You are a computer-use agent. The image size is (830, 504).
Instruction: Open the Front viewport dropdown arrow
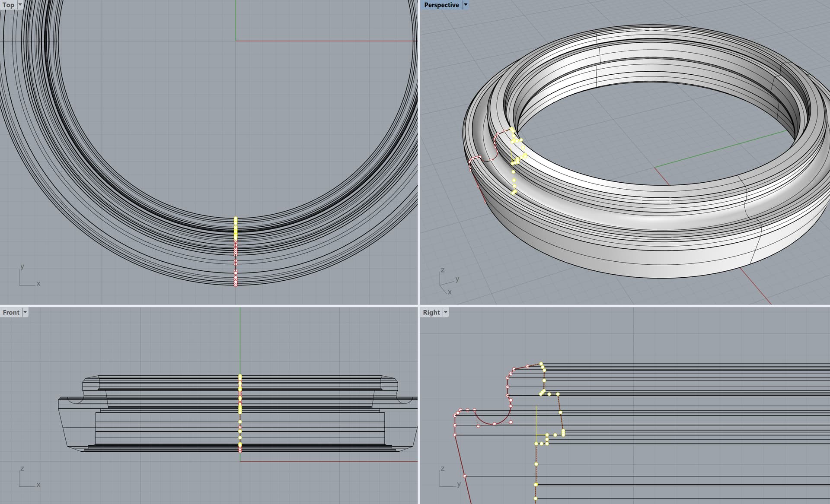click(x=25, y=312)
